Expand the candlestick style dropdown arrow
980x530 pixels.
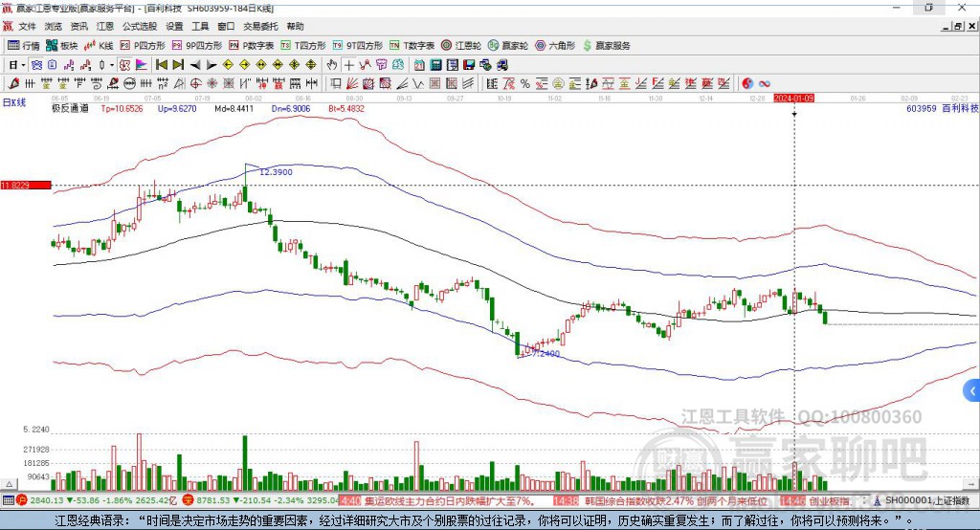[x=112, y=65]
